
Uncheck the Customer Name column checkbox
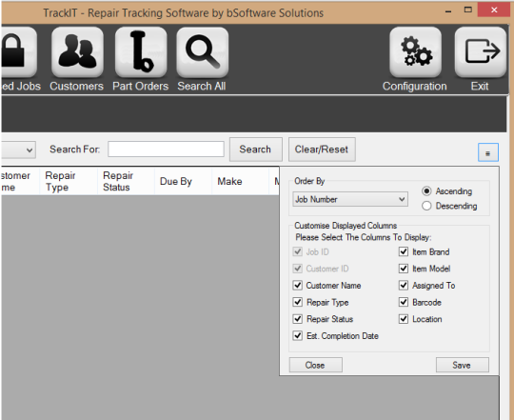coord(298,286)
